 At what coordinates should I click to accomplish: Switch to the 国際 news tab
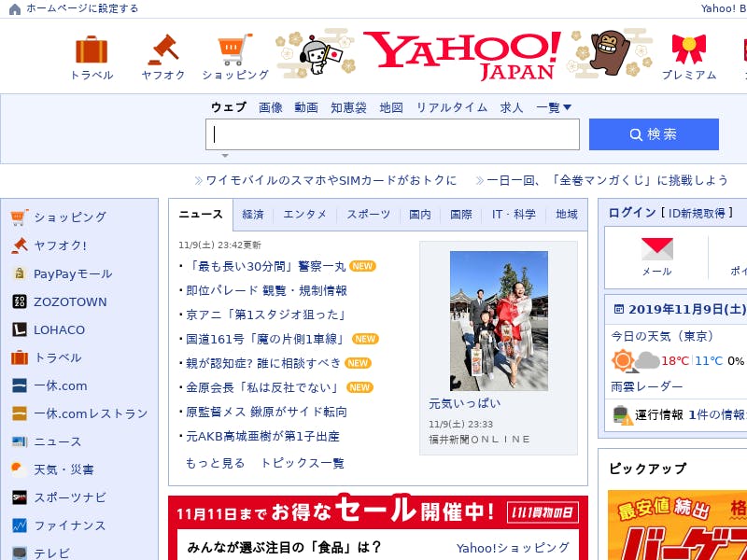pos(461,215)
